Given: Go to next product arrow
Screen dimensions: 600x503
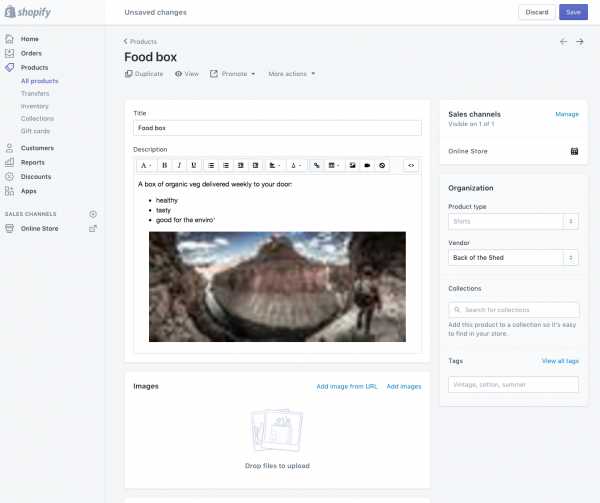Looking at the screenshot, I should click(580, 41).
